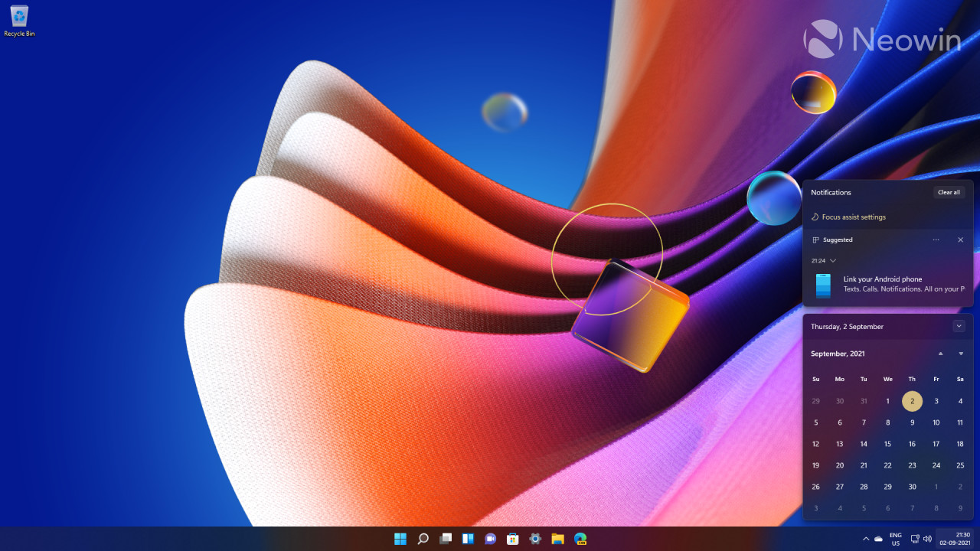Image resolution: width=980 pixels, height=551 pixels.
Task: Open the volume icon in system tray
Action: coord(927,539)
